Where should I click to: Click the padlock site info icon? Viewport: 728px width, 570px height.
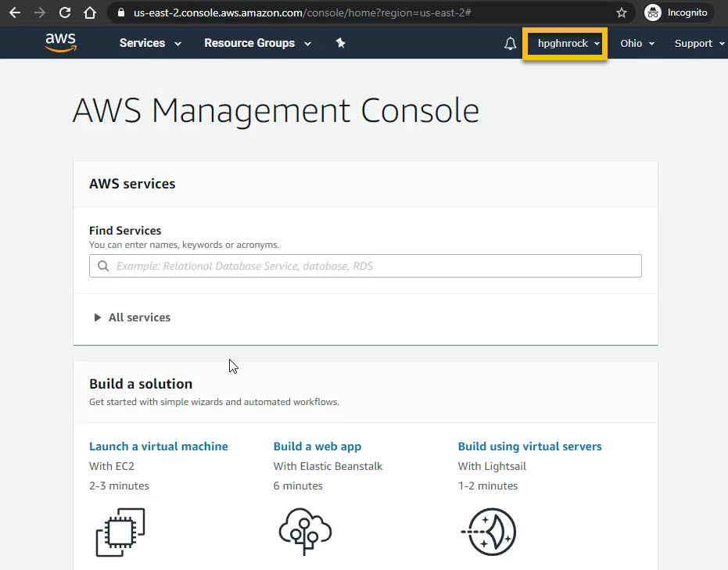tap(121, 13)
